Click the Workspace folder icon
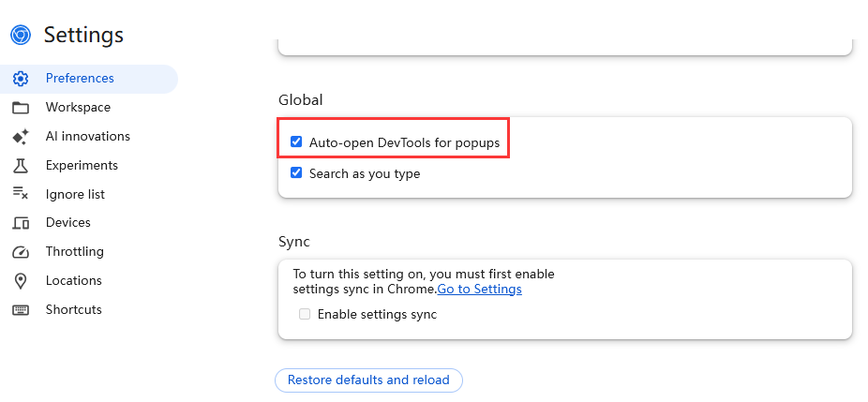Screen dimensions: 868x402 tap(21, 108)
